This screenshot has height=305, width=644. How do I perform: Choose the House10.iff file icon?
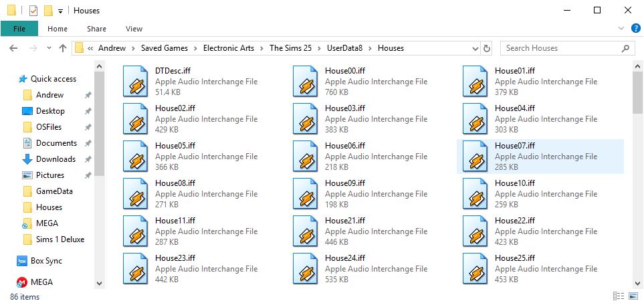coord(475,193)
